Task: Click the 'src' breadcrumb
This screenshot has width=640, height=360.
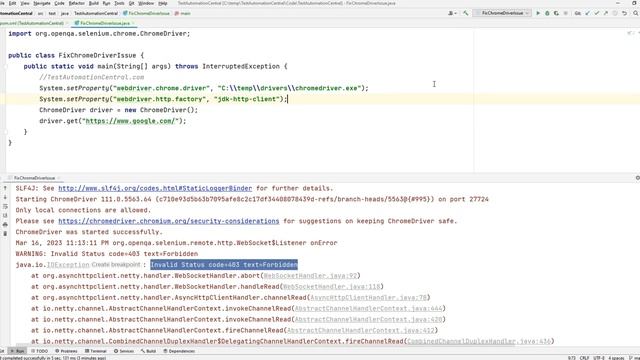Action: click(40, 13)
